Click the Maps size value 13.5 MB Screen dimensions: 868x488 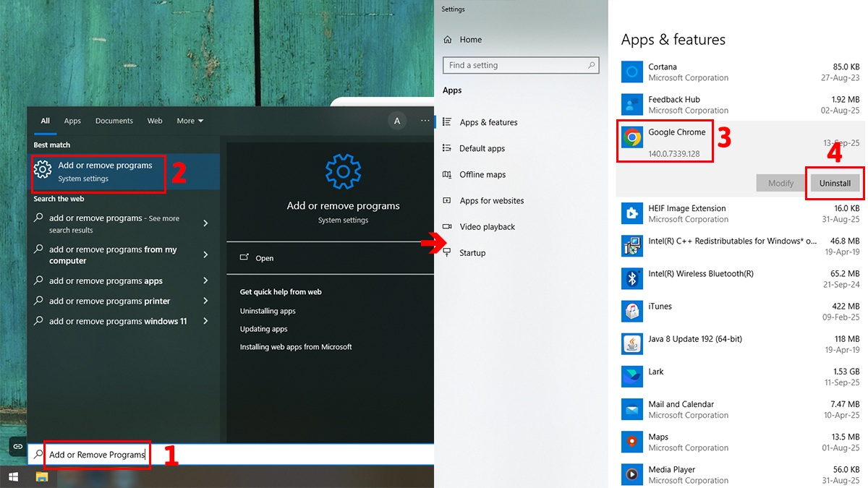(846, 437)
